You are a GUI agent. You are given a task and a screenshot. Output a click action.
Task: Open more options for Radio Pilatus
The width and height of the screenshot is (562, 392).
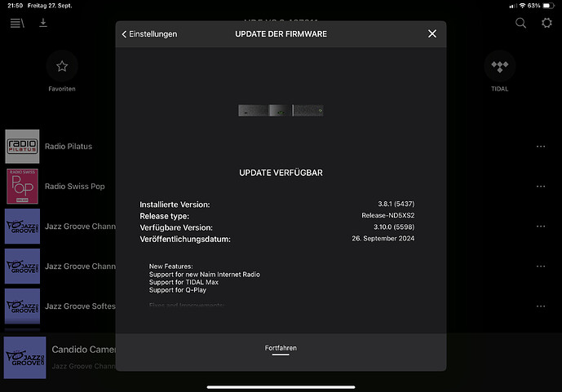[x=540, y=147]
